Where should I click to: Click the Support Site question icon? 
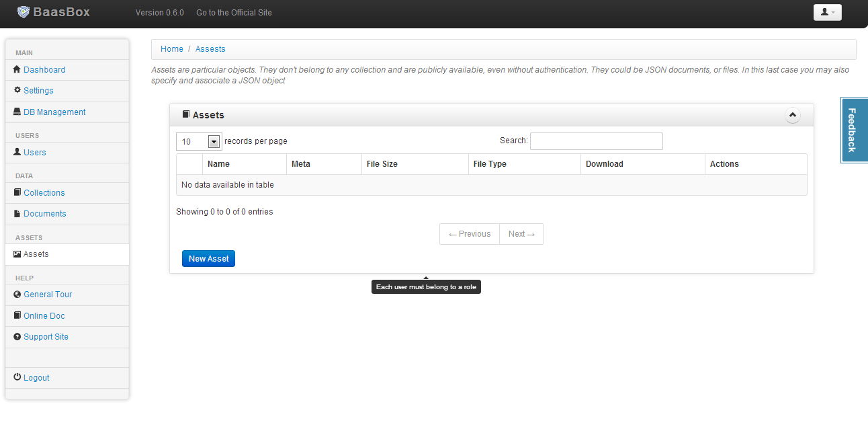pos(17,336)
